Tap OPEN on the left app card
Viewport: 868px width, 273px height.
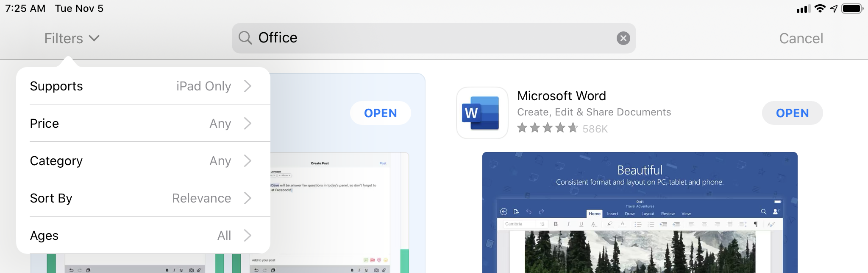point(380,113)
